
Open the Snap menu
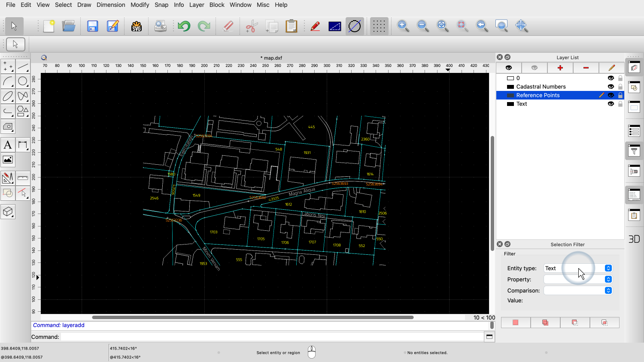(x=161, y=5)
